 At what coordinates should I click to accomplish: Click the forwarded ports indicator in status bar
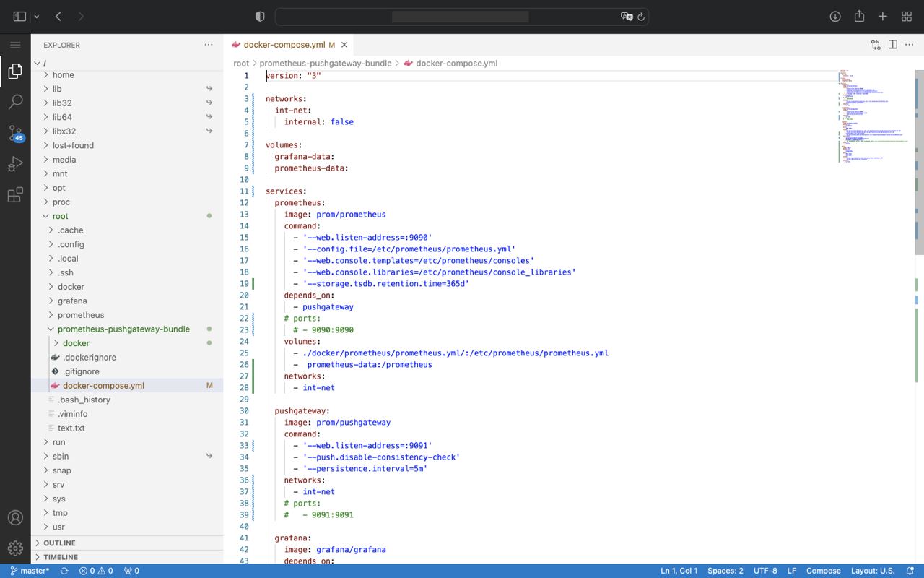pos(131,571)
